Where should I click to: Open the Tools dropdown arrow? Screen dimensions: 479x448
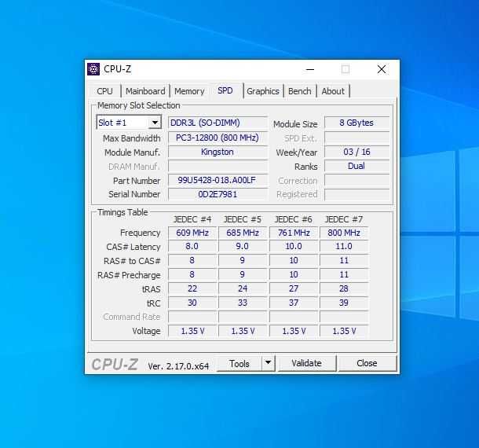(x=268, y=363)
